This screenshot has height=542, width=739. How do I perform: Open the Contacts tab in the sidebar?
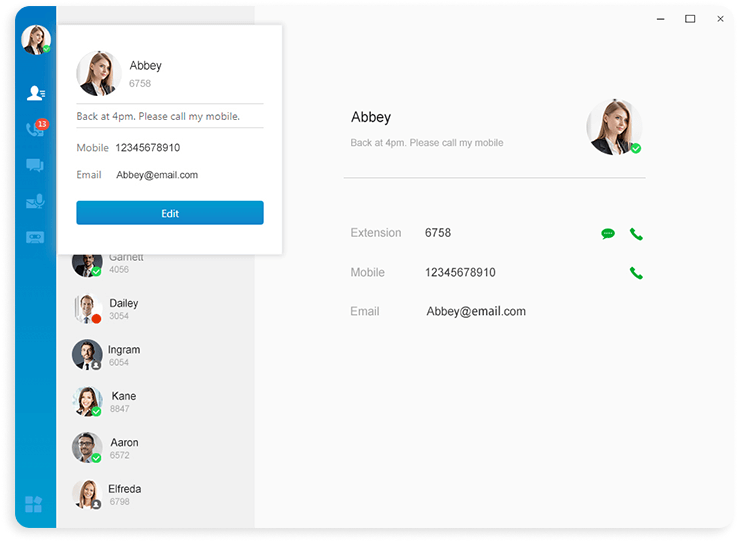tap(36, 93)
